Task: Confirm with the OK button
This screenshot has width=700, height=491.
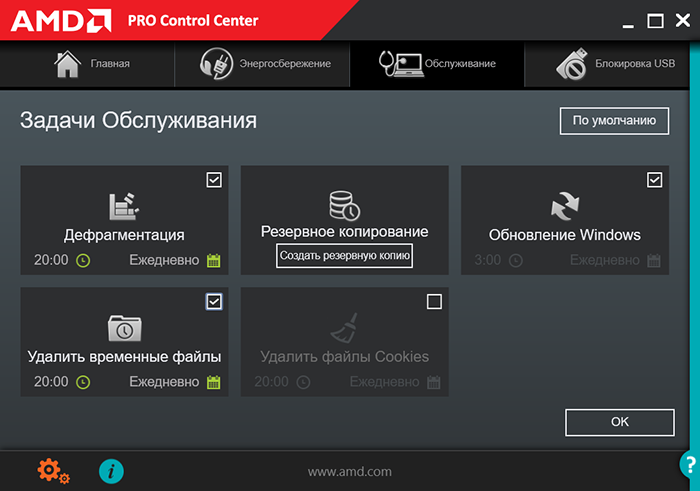Action: (620, 422)
